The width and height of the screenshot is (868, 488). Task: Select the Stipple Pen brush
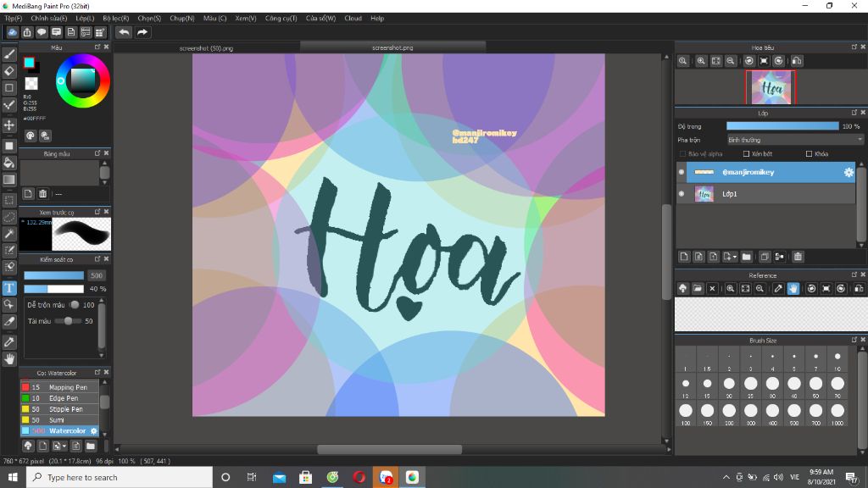[x=59, y=409]
